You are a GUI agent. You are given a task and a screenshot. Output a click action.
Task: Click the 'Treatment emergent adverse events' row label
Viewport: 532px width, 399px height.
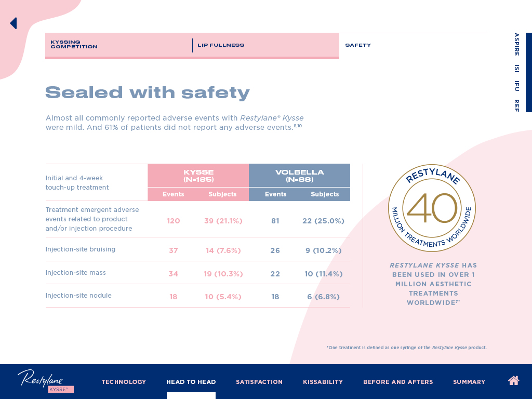[x=92, y=219]
